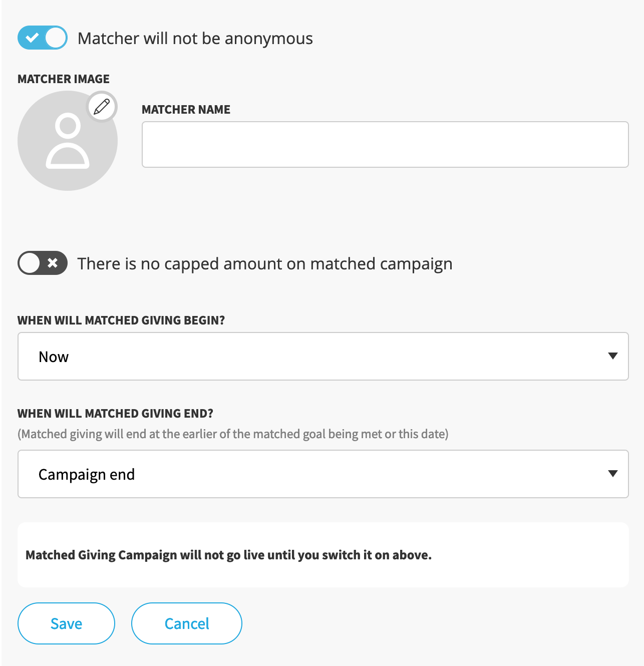The width and height of the screenshot is (644, 666).
Task: Toggle the anonymous matcher switch knob
Action: click(x=55, y=38)
